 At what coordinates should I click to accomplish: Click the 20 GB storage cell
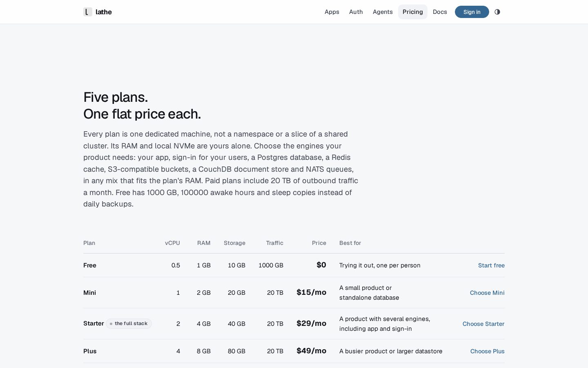point(236,293)
